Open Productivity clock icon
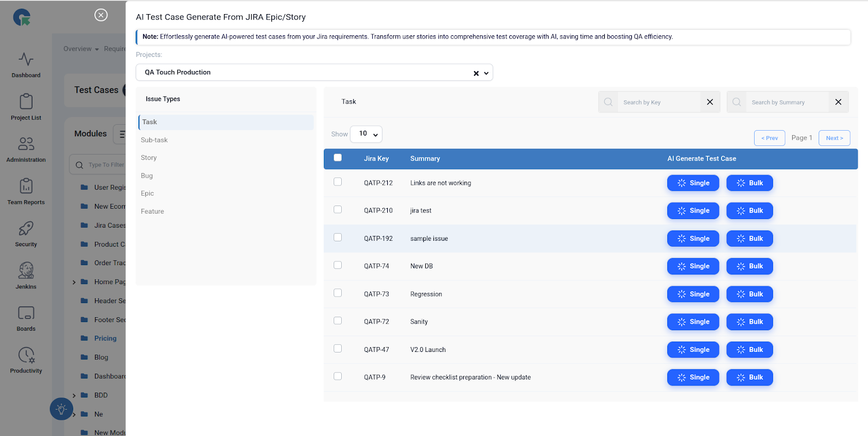868x436 pixels. pos(26,355)
